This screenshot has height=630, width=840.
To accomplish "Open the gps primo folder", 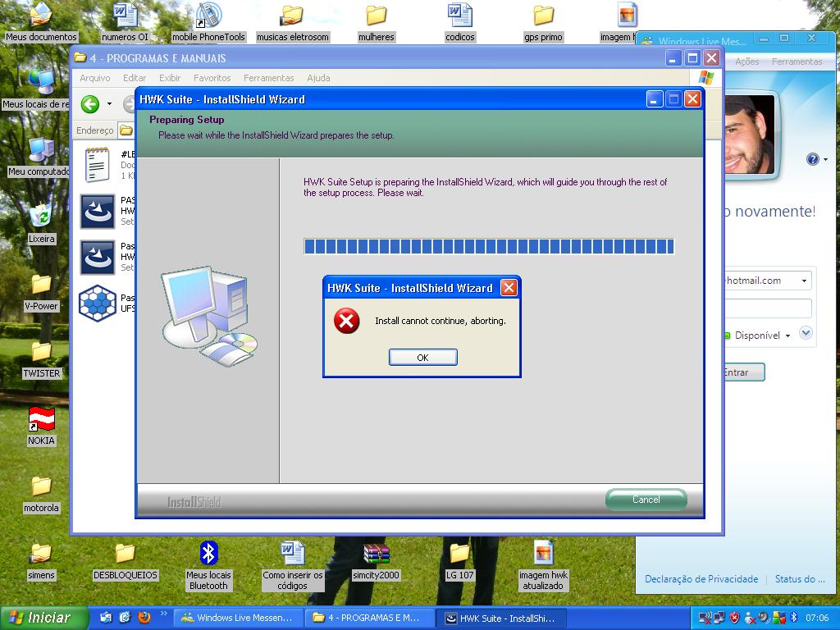I will (x=543, y=22).
